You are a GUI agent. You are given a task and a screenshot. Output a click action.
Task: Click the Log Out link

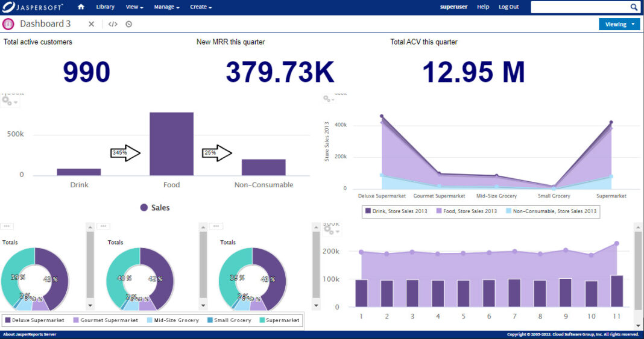tap(508, 7)
